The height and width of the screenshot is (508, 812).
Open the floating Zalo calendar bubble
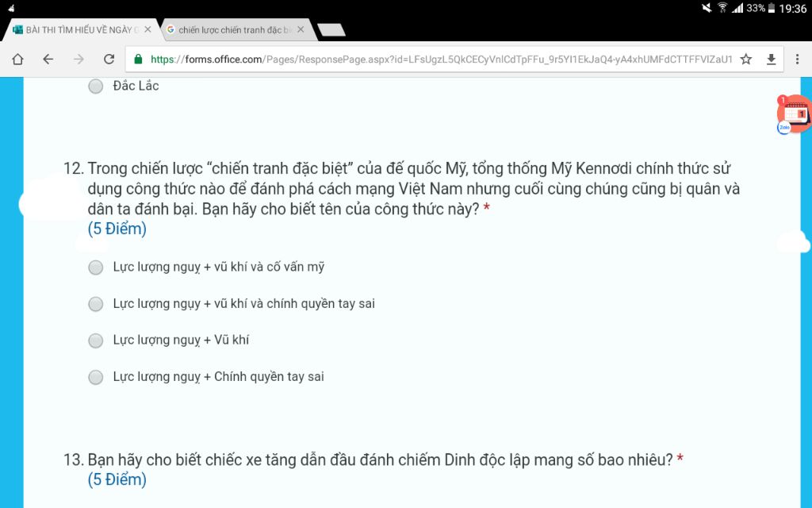click(794, 114)
